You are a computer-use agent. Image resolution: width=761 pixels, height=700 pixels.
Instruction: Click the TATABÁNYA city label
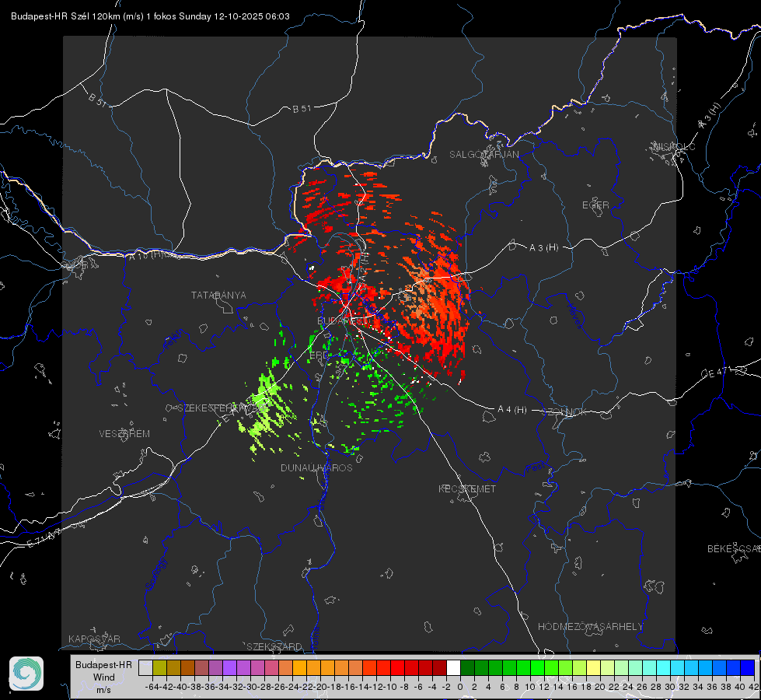(x=218, y=295)
